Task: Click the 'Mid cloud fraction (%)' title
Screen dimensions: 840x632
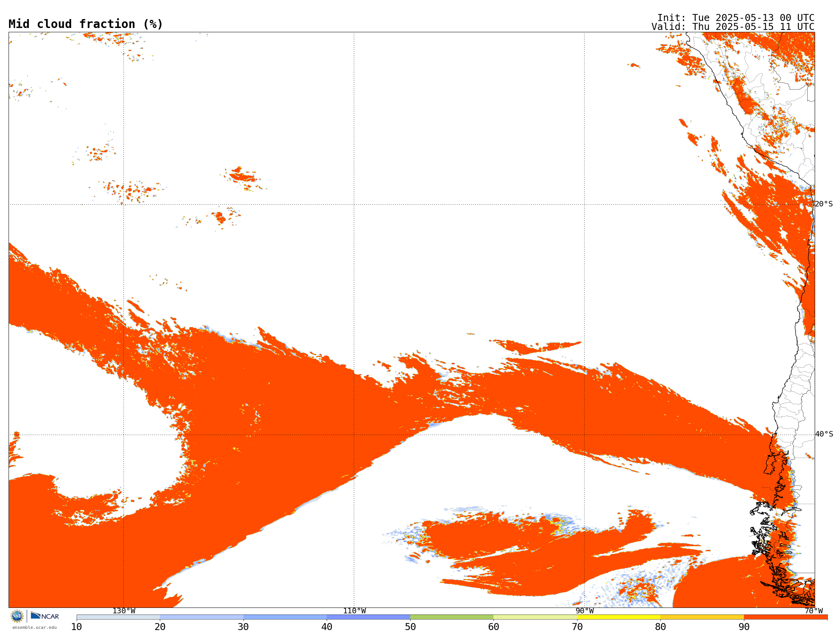Action: (86, 24)
